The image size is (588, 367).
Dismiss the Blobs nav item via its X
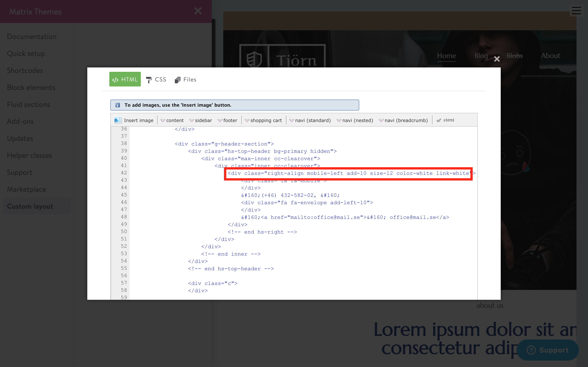coord(497,59)
